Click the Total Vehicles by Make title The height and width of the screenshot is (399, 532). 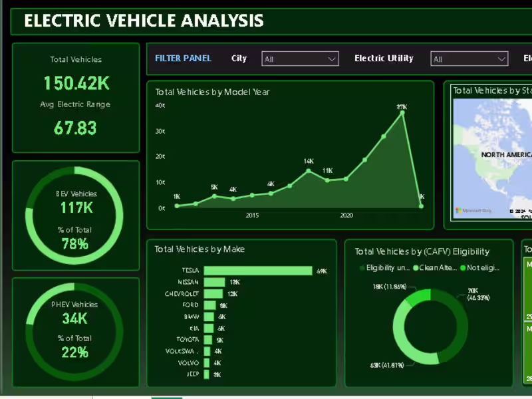199,249
